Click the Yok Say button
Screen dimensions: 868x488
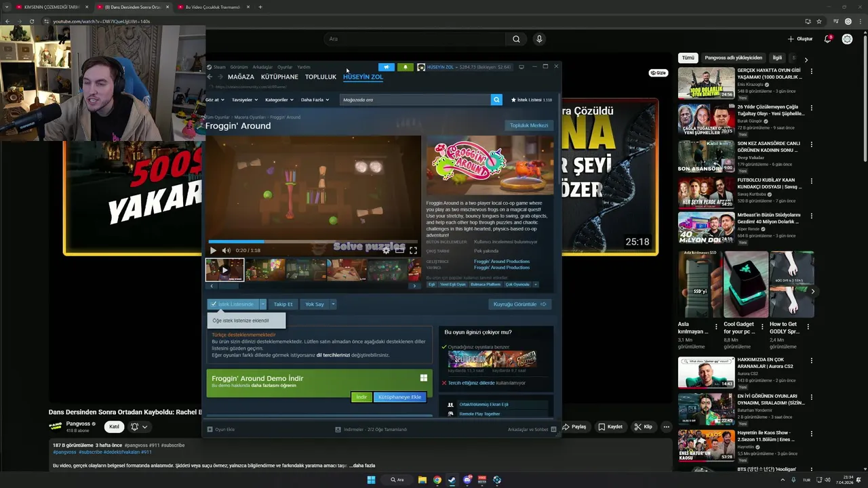315,304
